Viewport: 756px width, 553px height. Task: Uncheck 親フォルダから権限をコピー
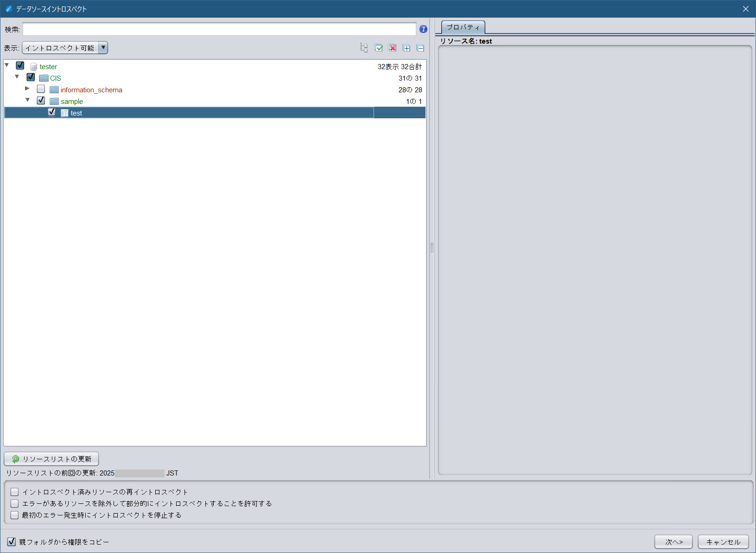pos(12,542)
